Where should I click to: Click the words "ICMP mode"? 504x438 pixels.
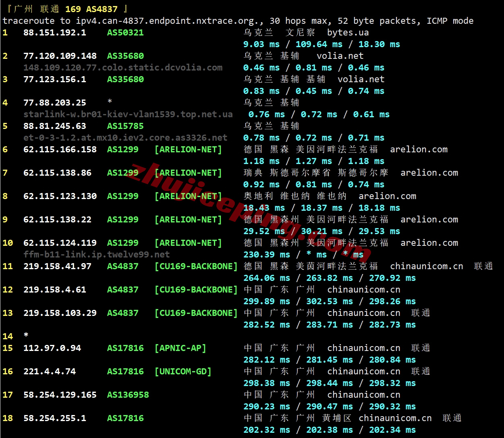450,21
